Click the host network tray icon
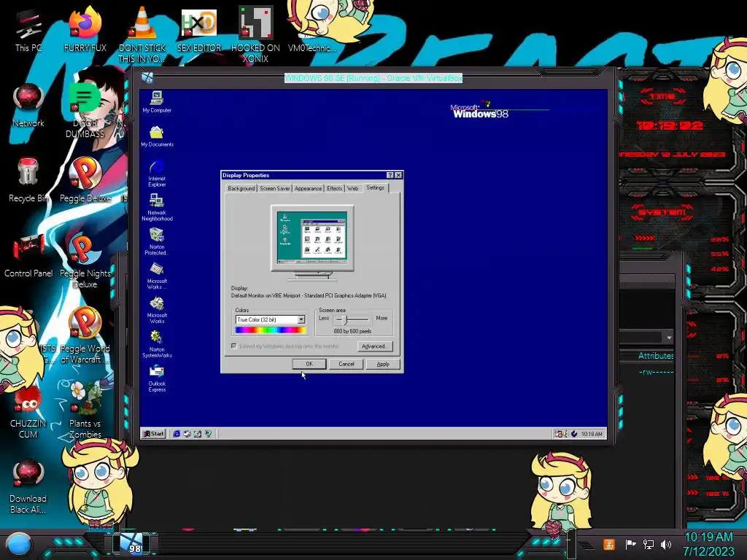This screenshot has width=747, height=560. pos(648,544)
